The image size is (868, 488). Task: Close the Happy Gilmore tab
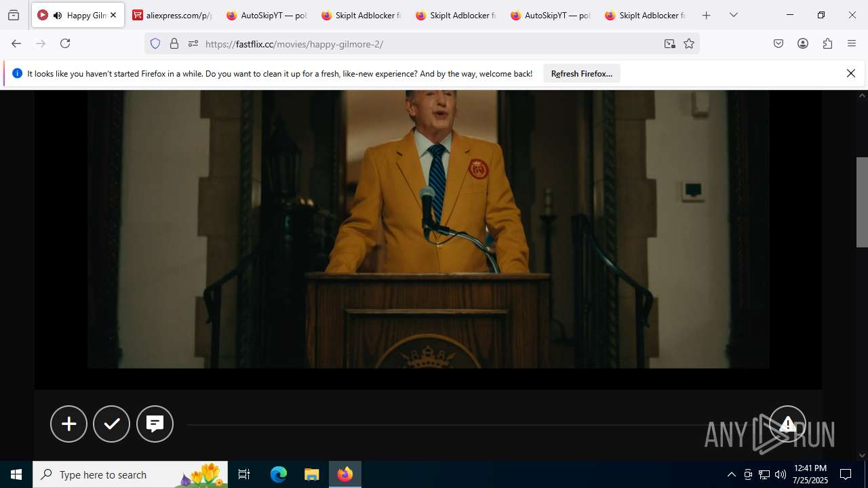pos(113,15)
